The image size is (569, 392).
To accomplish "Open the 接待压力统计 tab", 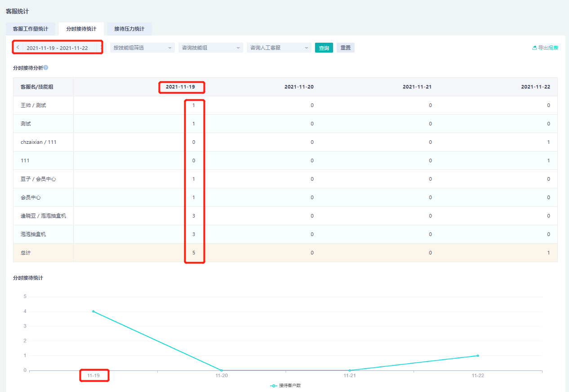I will 129,29.
